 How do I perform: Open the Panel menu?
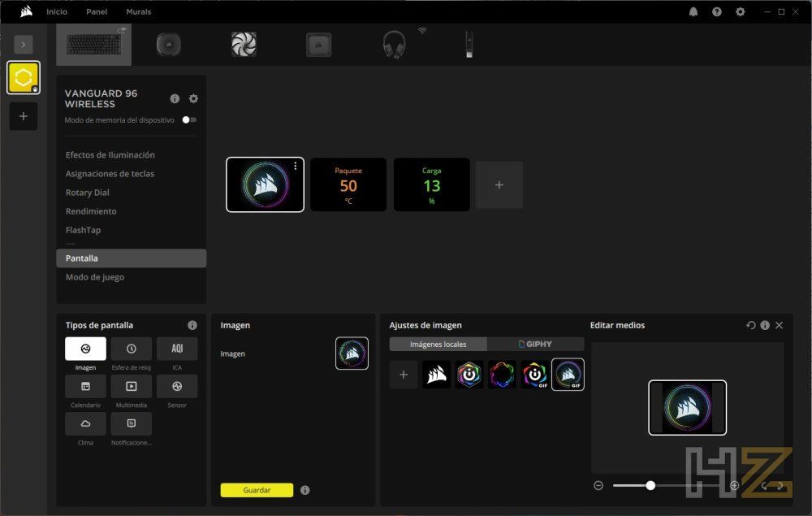97,11
